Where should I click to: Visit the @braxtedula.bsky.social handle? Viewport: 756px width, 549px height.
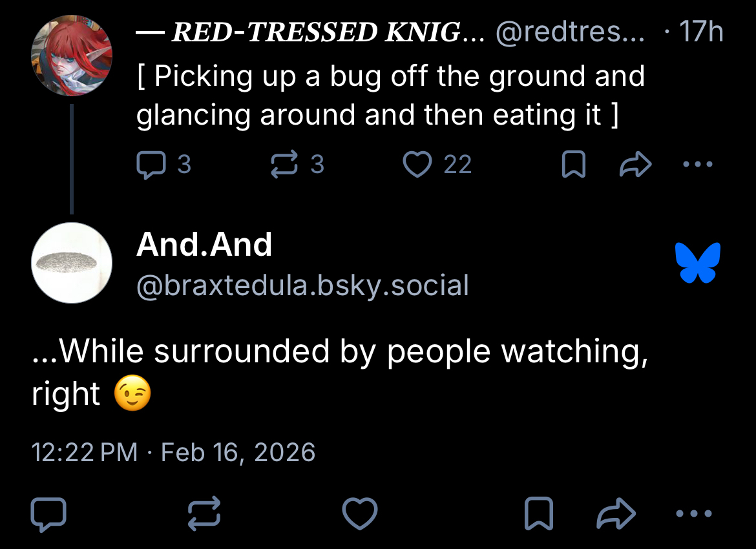tap(302, 285)
